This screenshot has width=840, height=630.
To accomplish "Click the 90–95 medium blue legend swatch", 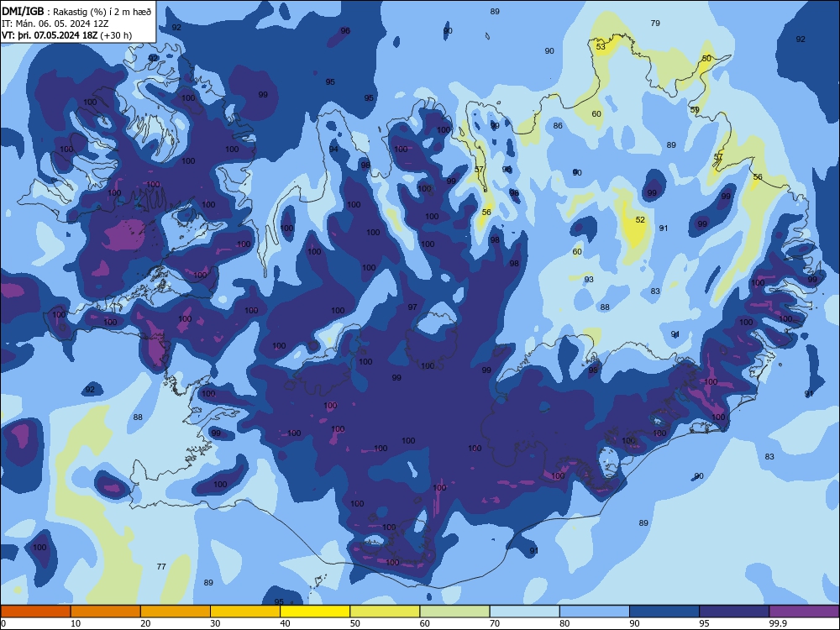I will [x=664, y=612].
